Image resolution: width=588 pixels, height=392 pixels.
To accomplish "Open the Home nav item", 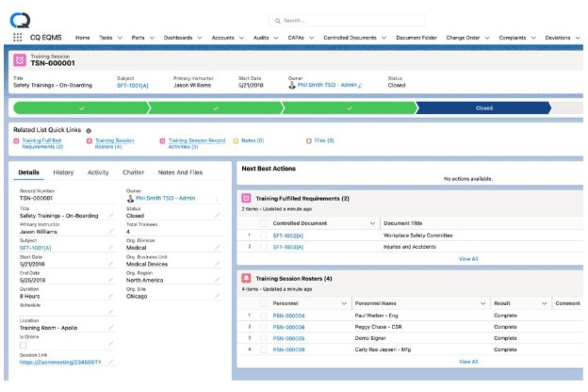I will pyautogui.click(x=83, y=38).
